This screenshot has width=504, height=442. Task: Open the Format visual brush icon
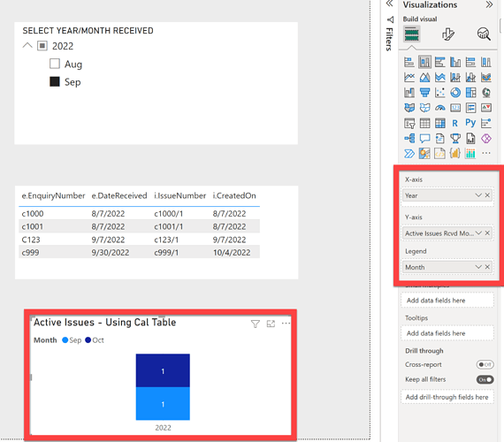click(x=447, y=34)
